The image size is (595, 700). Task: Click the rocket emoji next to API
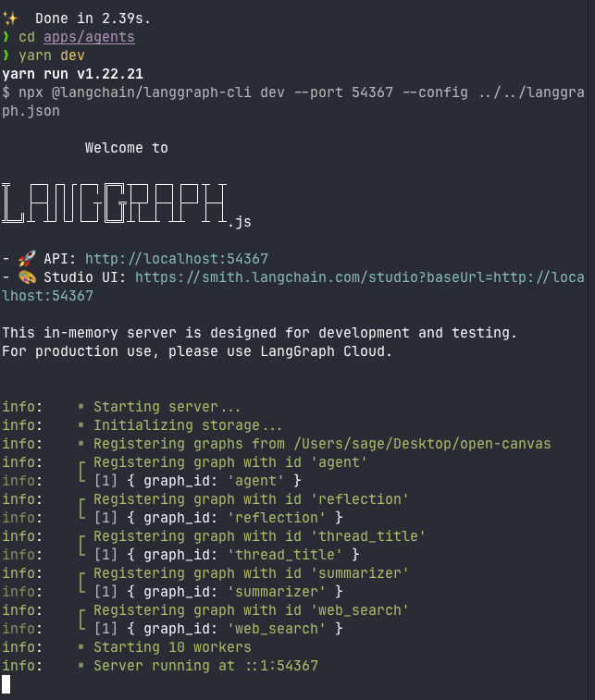click(27, 259)
